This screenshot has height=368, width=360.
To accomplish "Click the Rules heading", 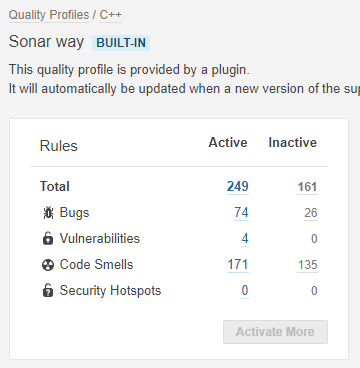I will pyautogui.click(x=59, y=146).
